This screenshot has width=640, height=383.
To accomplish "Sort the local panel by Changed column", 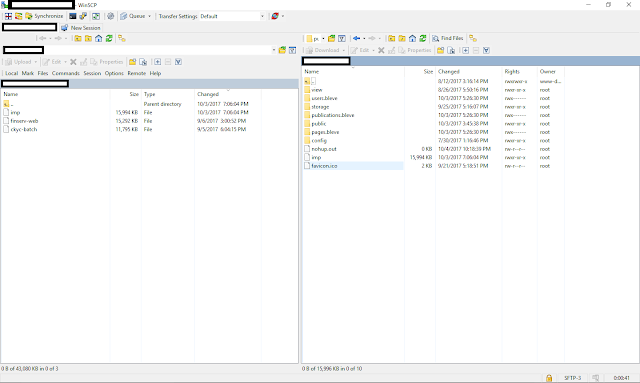I will click(x=228, y=94).
